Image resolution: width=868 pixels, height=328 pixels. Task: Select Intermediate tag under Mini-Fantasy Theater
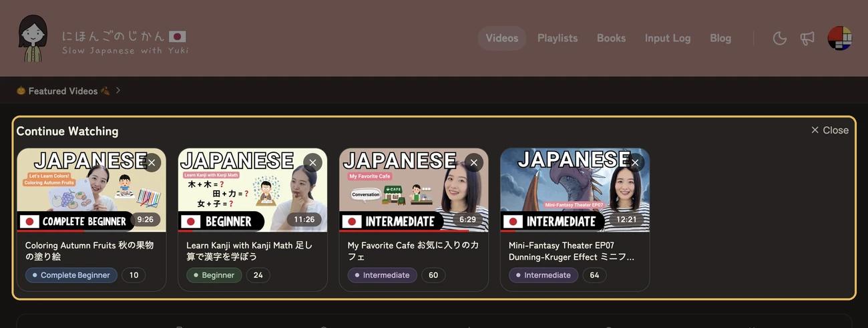click(x=544, y=275)
